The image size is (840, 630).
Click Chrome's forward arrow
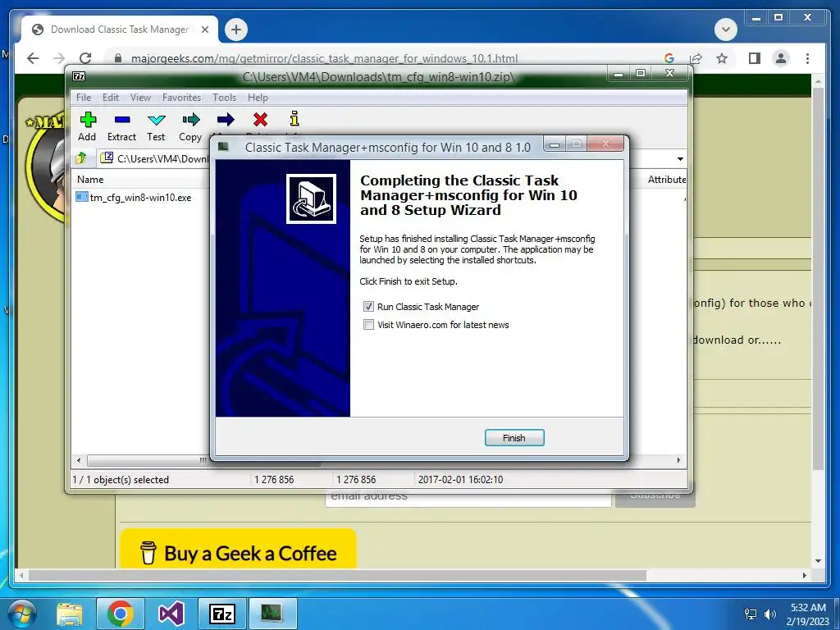point(59,58)
